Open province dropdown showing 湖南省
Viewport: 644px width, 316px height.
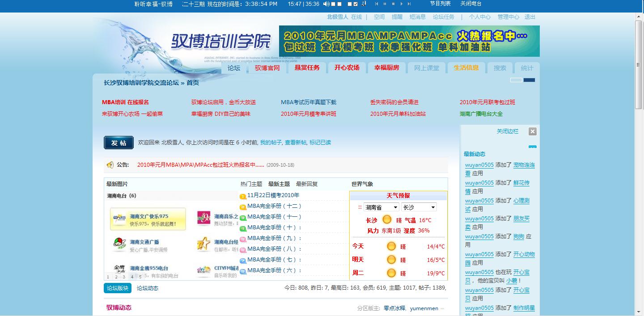pyautogui.click(x=381, y=207)
